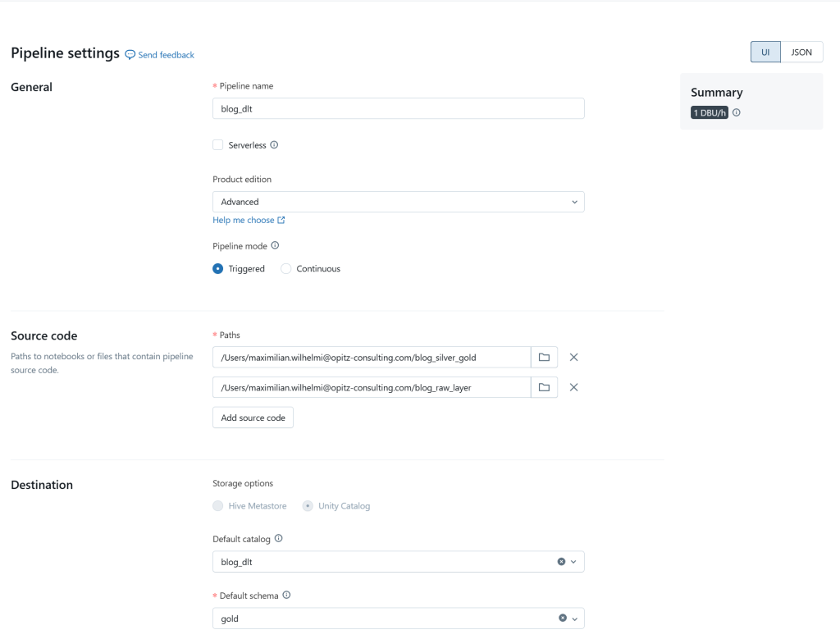Enable the Serverless checkbox
The height and width of the screenshot is (639, 840).
coord(218,145)
